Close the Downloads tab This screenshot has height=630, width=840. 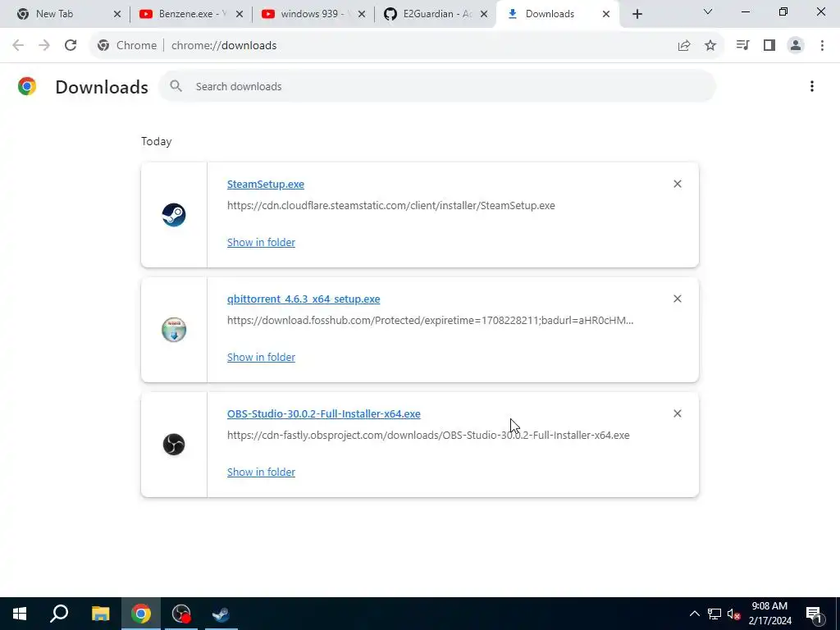click(606, 14)
